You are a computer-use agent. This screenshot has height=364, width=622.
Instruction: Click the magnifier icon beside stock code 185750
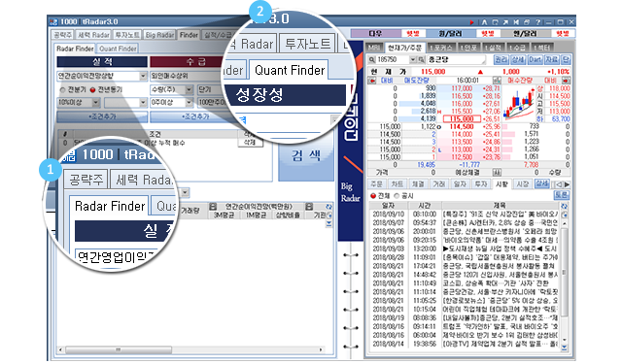371,60
